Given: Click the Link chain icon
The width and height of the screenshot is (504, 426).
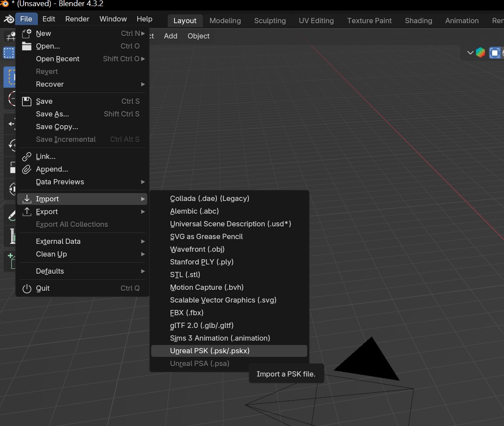Looking at the screenshot, I should coord(27,157).
